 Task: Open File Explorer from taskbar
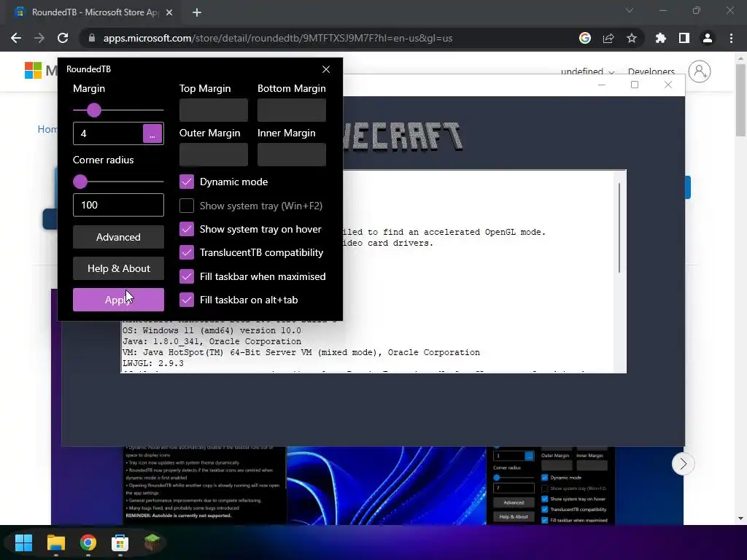click(x=55, y=542)
